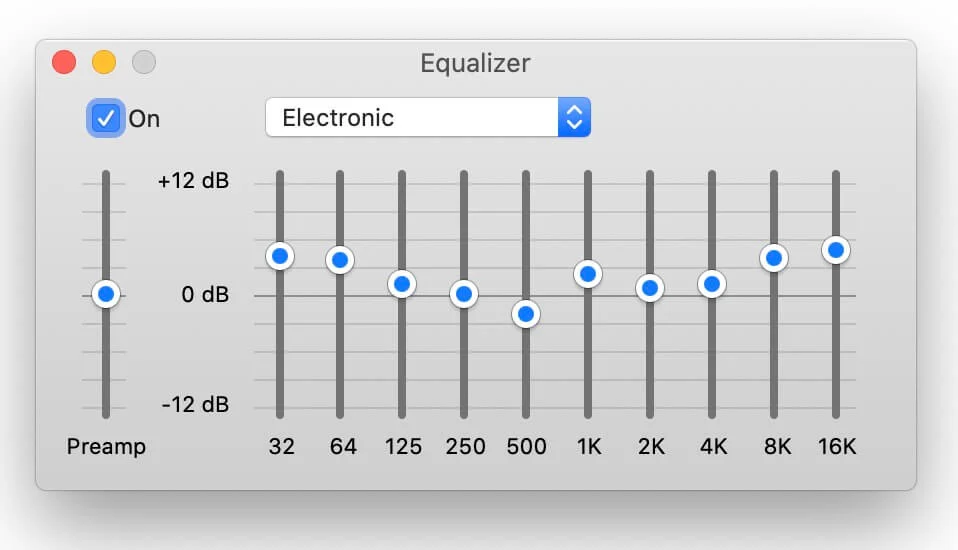This screenshot has width=958, height=550.
Task: Click the 125 Hz band slider knob
Action: click(402, 284)
